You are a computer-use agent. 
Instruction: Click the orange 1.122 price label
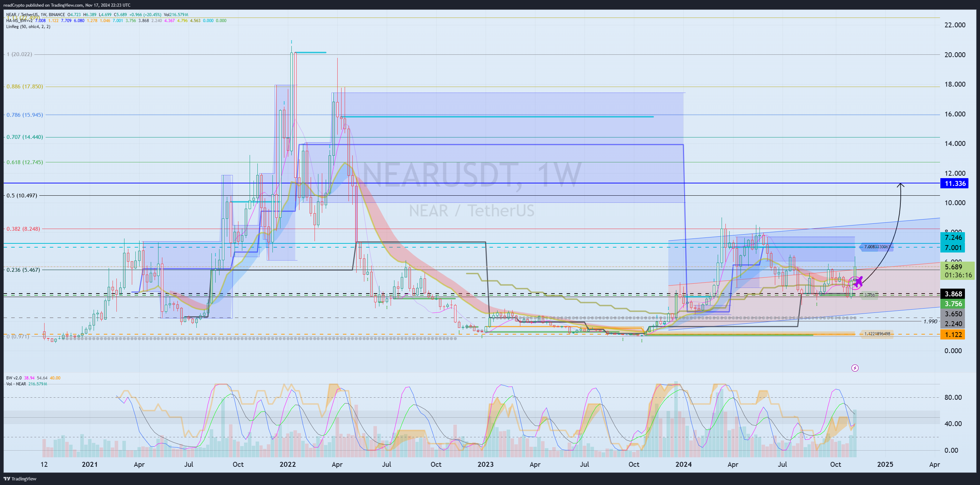click(953, 334)
